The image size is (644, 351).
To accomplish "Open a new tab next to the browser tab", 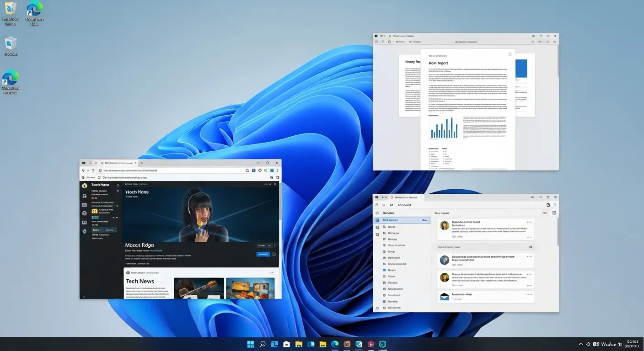I will pyautogui.click(x=142, y=163).
